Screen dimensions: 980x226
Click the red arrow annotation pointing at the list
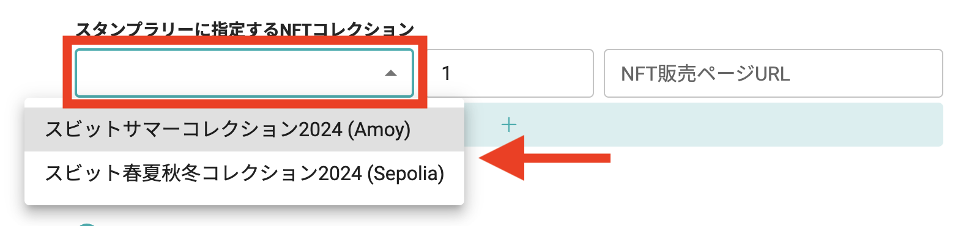coord(544,158)
